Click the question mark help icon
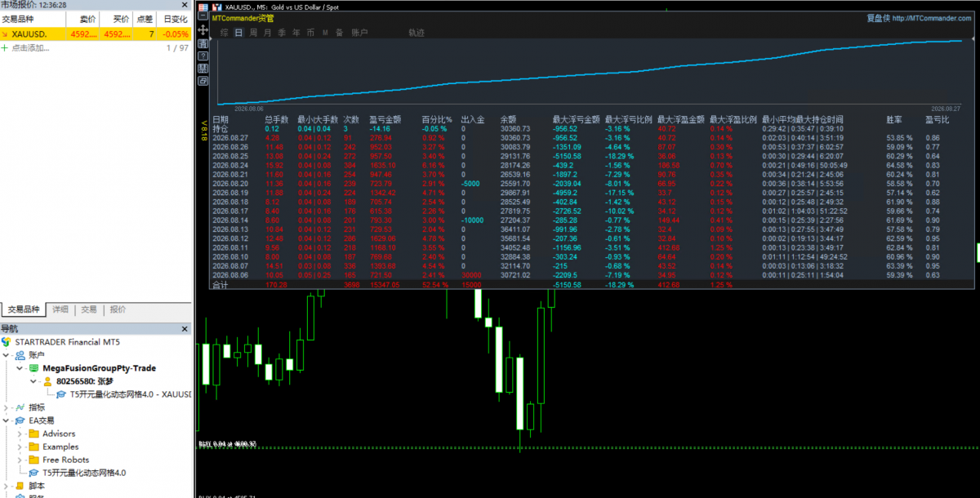Viewport: 980px width, 498px height. [x=203, y=56]
